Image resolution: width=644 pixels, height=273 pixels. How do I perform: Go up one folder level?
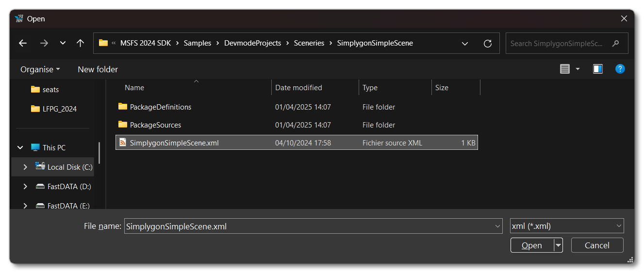coord(81,43)
